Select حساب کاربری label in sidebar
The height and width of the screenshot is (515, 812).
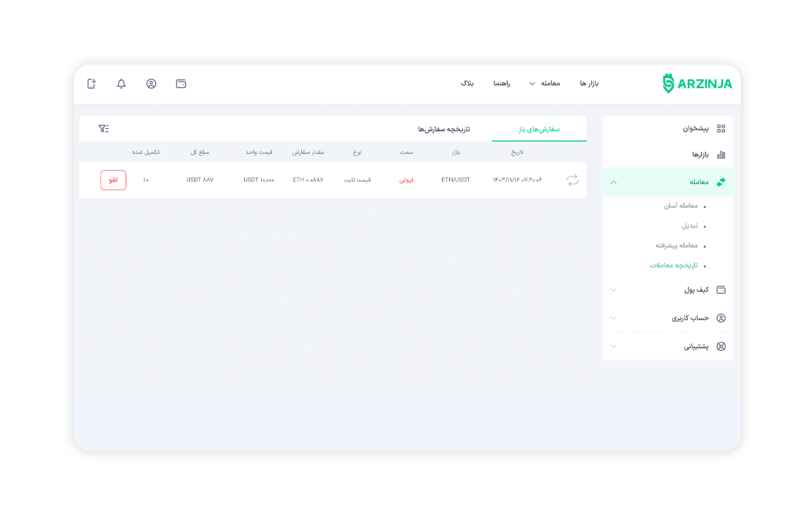pyautogui.click(x=690, y=318)
